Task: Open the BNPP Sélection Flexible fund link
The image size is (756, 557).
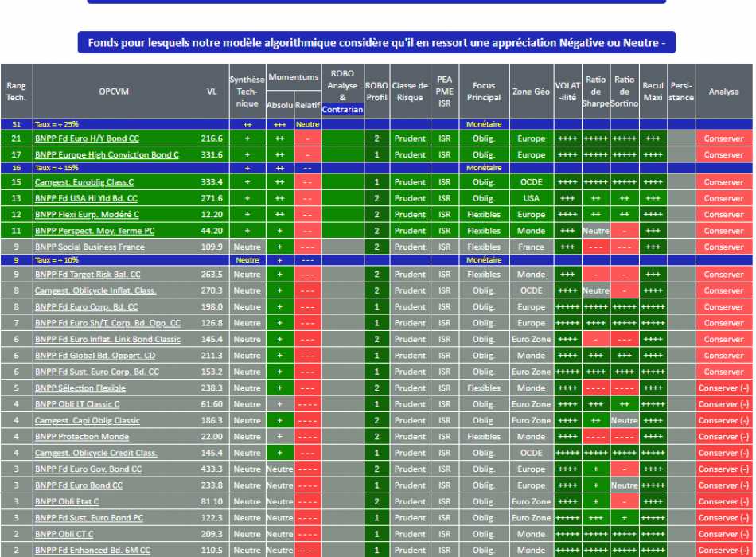Action: [80, 388]
